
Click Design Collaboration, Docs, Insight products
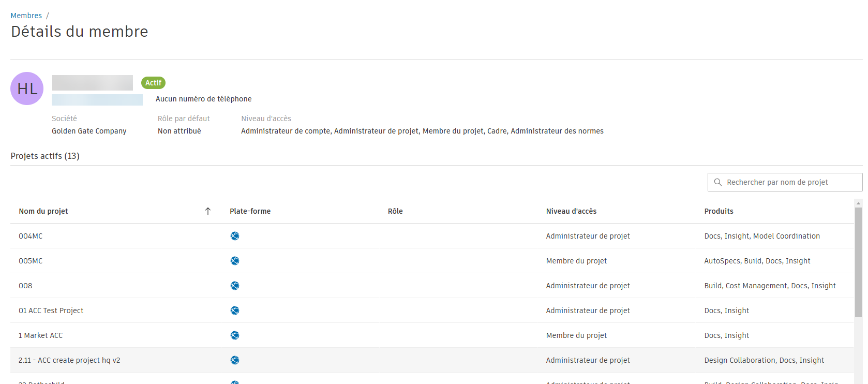[x=764, y=360]
